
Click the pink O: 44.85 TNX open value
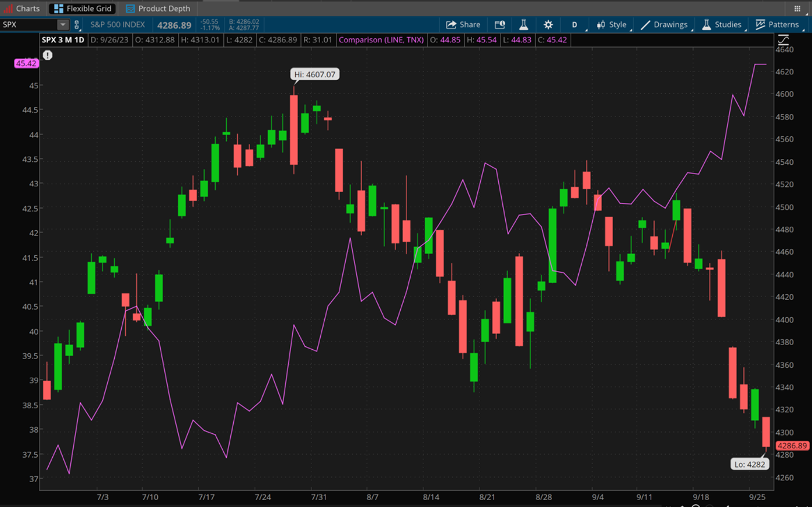coord(445,40)
